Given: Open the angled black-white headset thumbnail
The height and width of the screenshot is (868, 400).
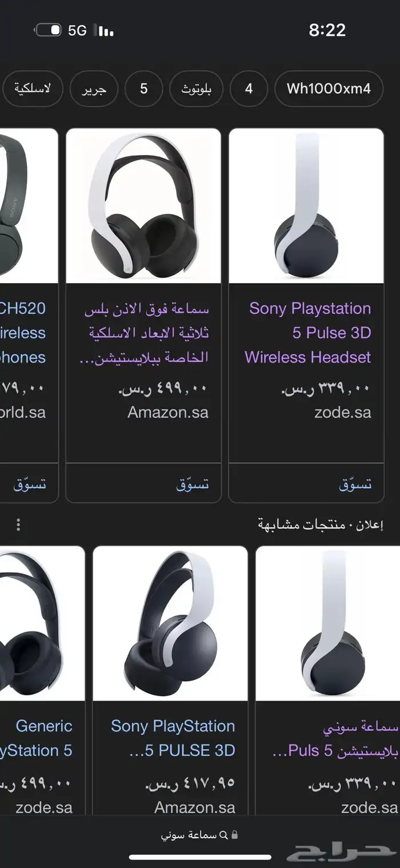Looking at the screenshot, I should tap(170, 623).
